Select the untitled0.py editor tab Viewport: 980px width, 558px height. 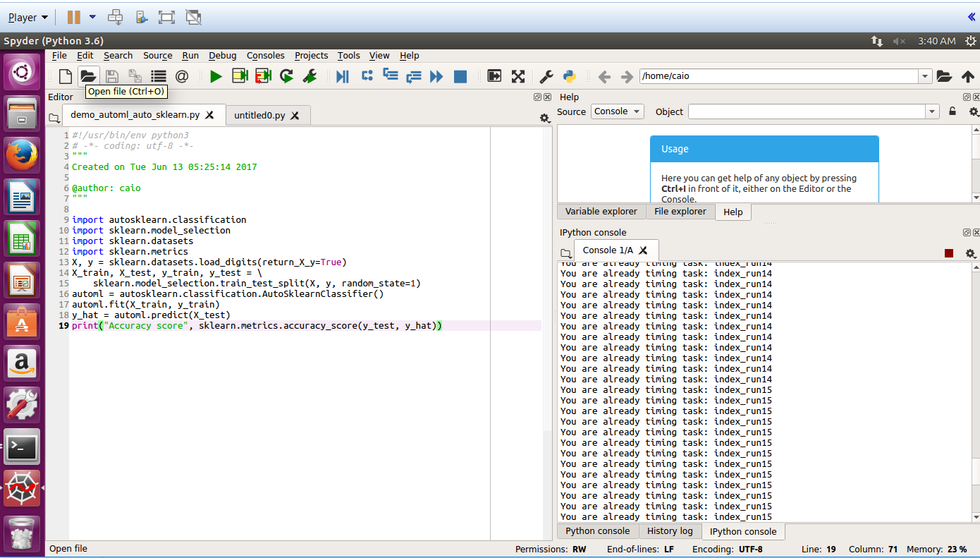262,114
